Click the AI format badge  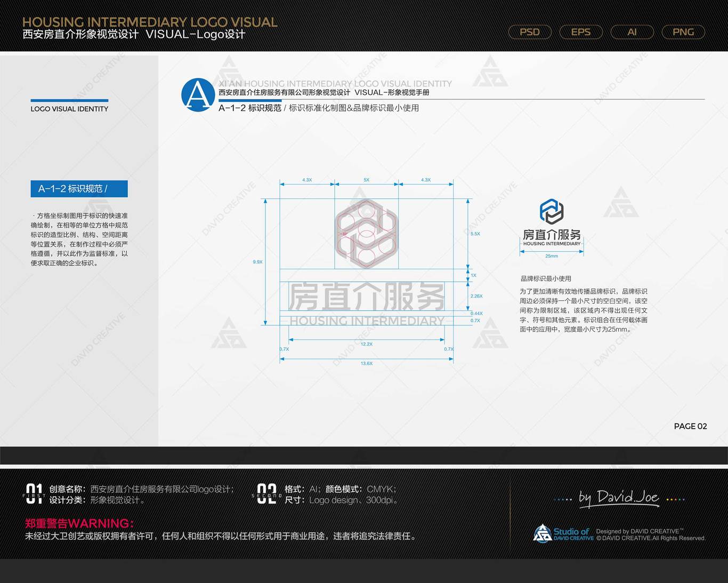(x=632, y=32)
